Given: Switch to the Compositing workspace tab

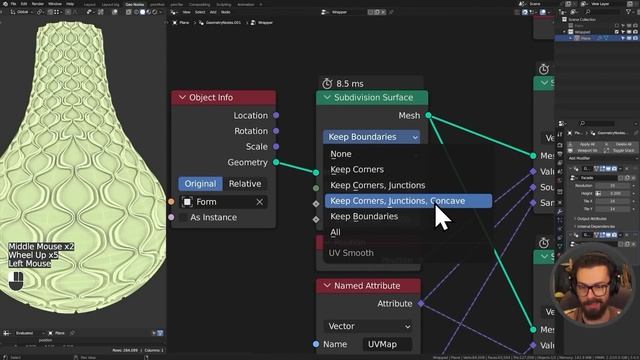Looking at the screenshot, I should 199,4.
